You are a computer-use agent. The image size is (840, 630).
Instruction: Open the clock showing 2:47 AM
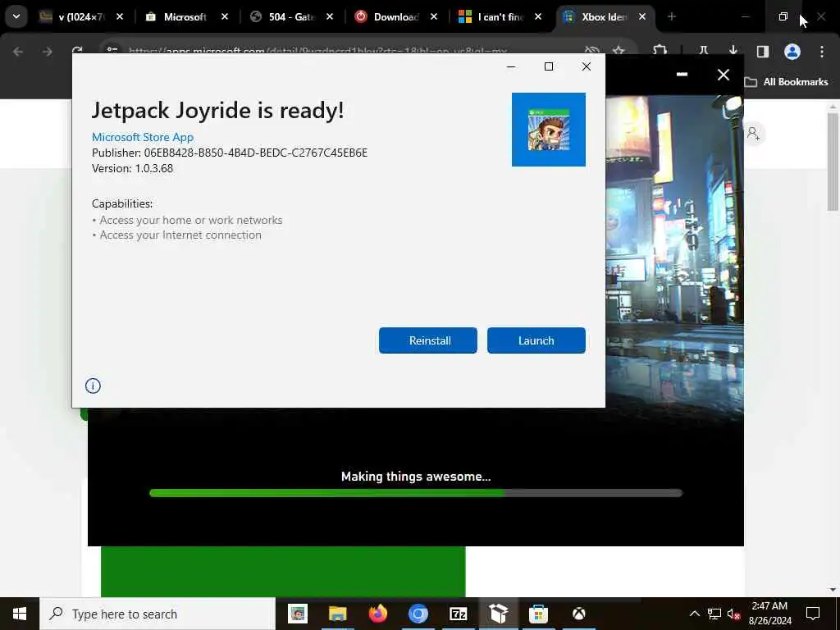pos(769,614)
